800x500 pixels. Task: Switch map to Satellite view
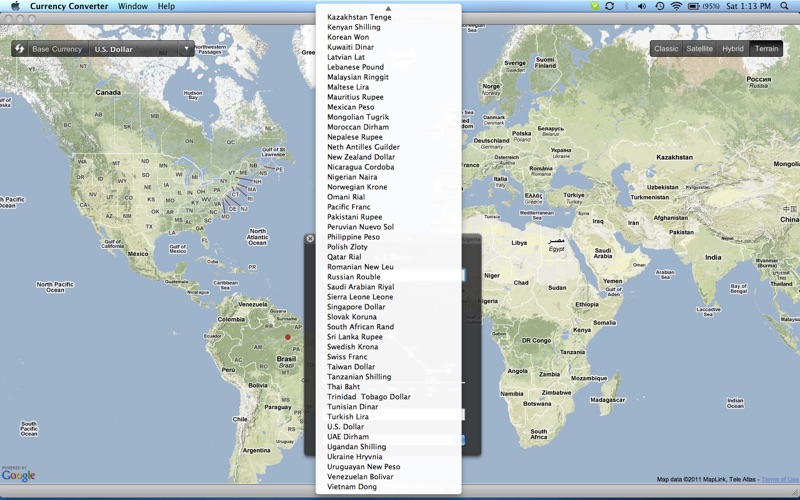pyautogui.click(x=699, y=48)
